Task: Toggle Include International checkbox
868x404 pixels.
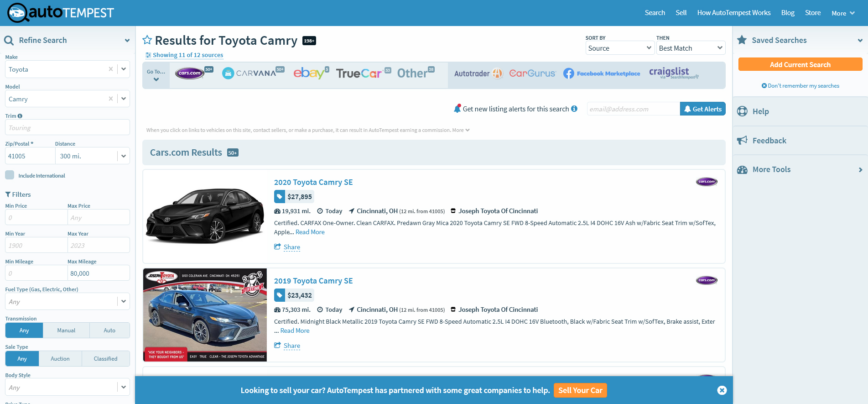Action: [10, 175]
